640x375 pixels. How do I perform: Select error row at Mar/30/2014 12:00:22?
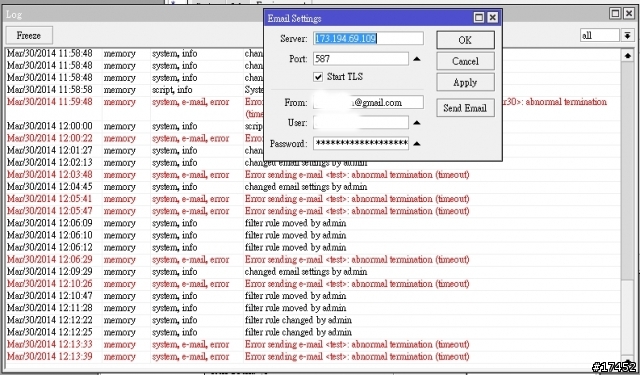[x=313, y=138]
